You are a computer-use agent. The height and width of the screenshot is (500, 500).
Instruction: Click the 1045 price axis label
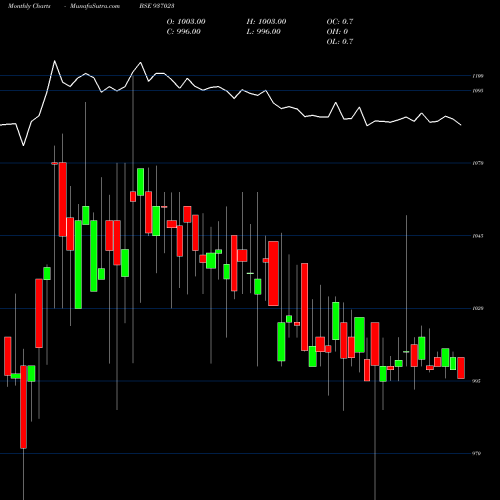[x=478, y=236]
